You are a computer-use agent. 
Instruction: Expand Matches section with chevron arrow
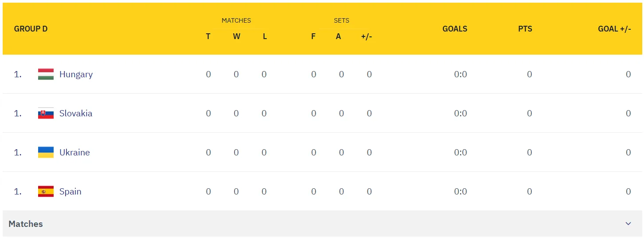point(628,224)
